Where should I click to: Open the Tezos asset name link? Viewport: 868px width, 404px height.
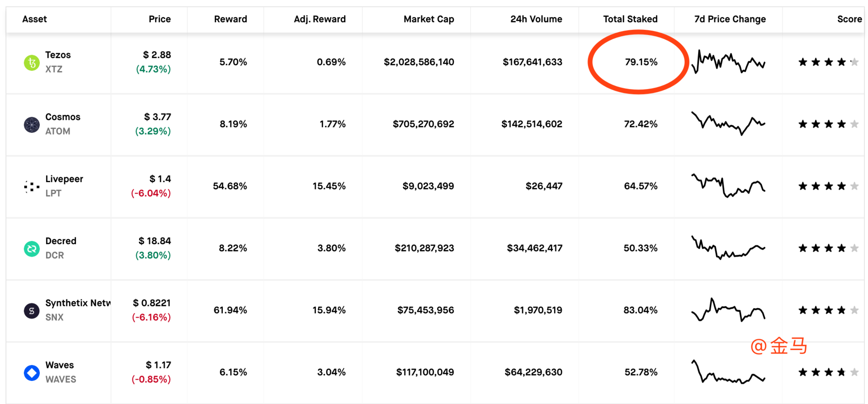pos(58,55)
